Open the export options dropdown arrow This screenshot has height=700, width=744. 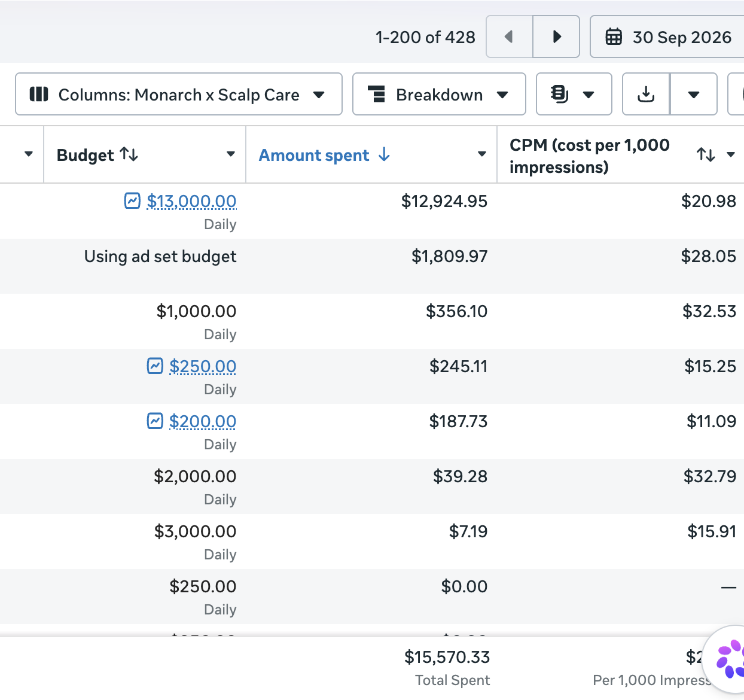coord(694,94)
